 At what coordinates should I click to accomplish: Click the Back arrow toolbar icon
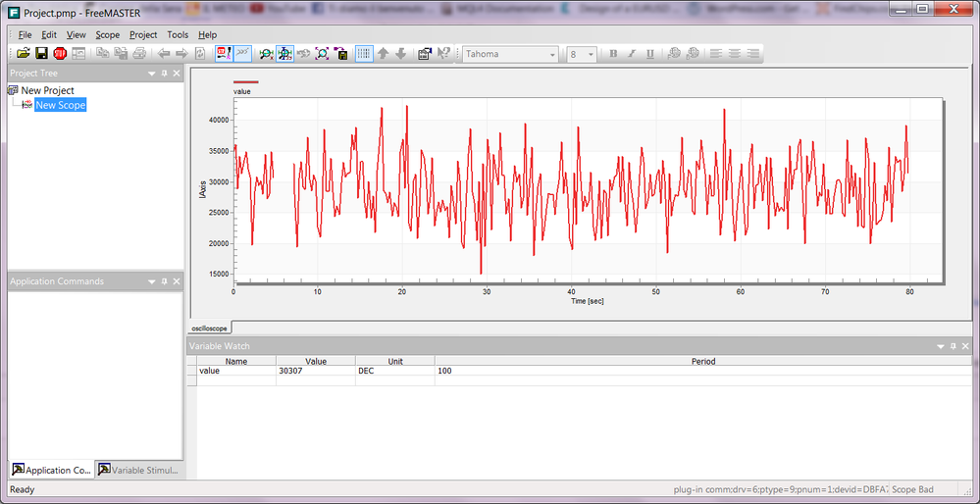tap(164, 54)
